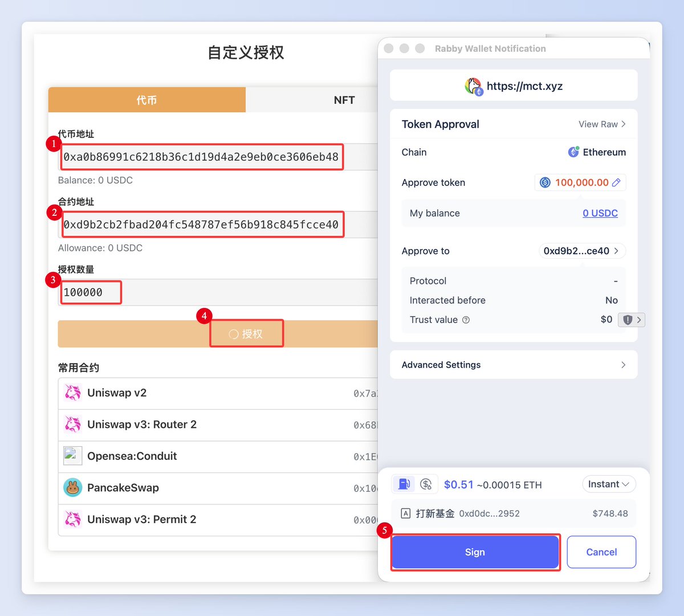
Task: Click the Uniswap v2 unicorn icon
Action: click(x=72, y=393)
